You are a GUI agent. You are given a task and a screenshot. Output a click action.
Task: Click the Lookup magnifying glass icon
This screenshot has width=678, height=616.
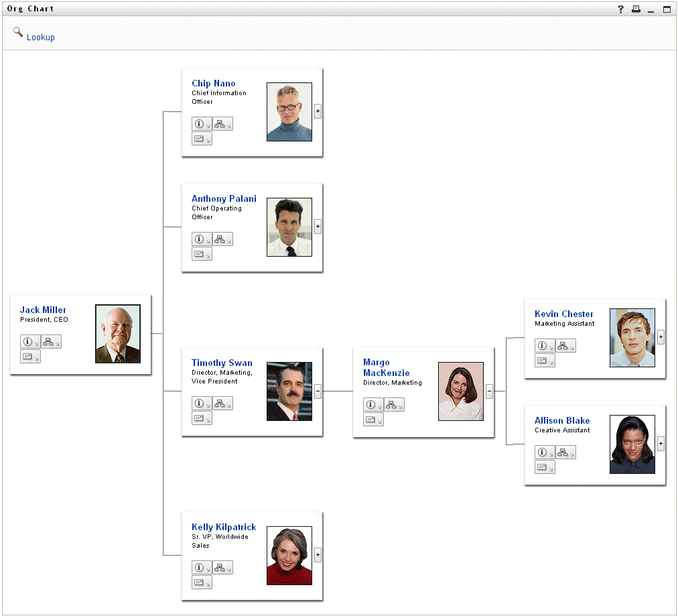pos(18,32)
